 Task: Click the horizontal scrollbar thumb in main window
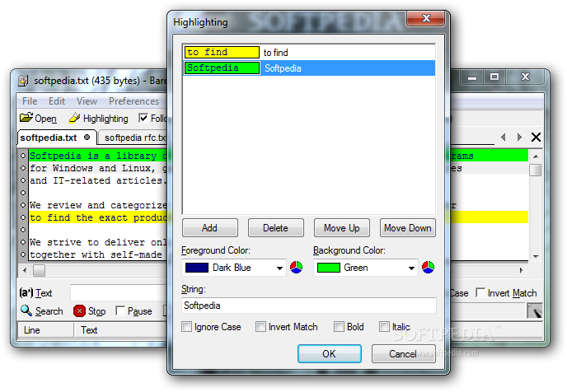[x=39, y=270]
